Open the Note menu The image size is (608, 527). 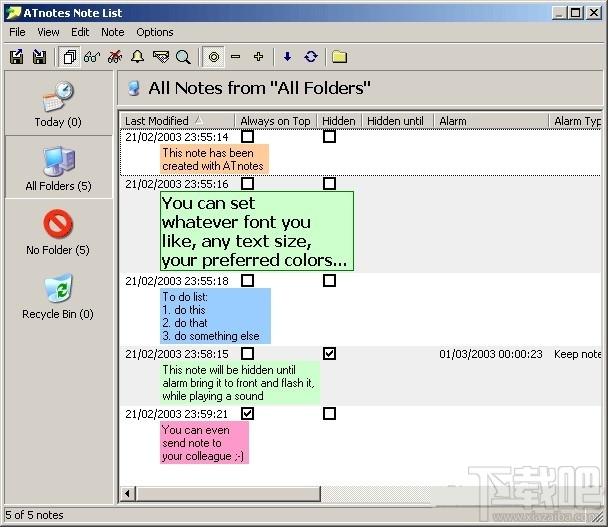112,32
